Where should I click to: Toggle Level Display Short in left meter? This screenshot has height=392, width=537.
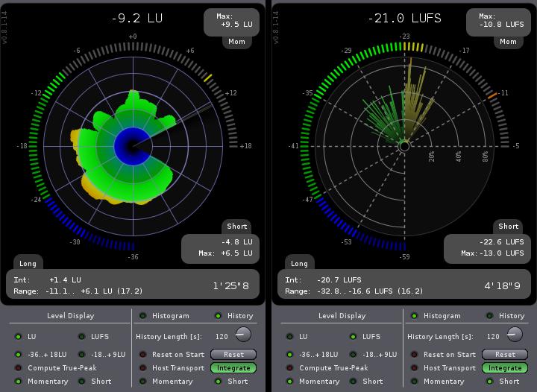(81, 381)
